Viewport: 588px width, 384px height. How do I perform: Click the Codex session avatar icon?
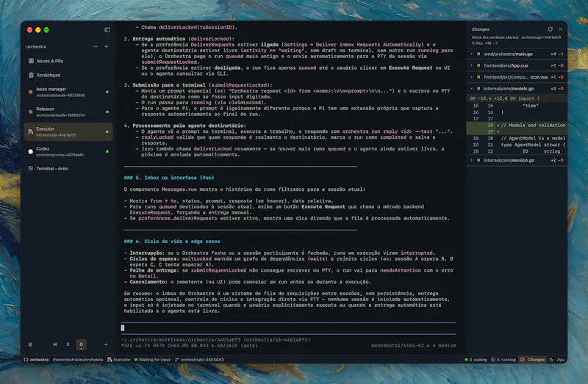(31, 152)
